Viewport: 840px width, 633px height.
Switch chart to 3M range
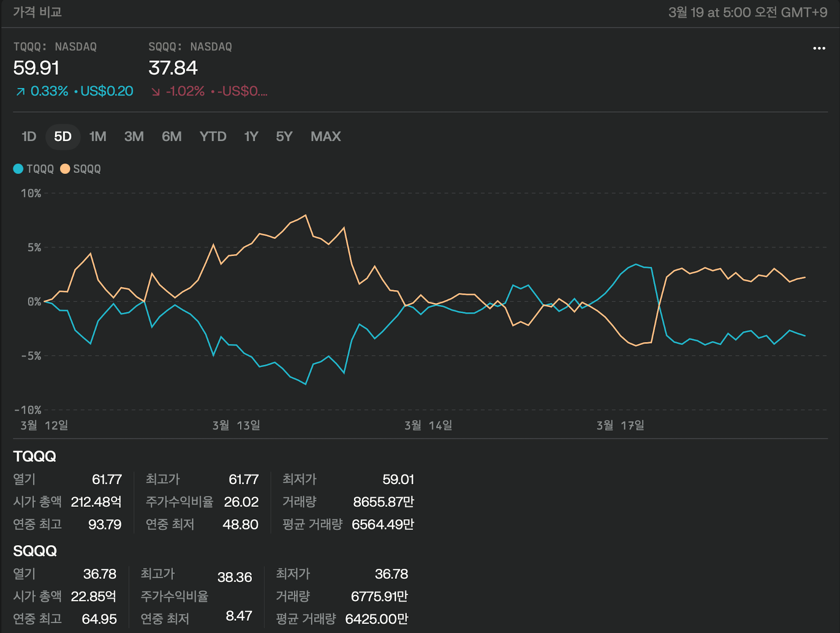pyautogui.click(x=134, y=137)
